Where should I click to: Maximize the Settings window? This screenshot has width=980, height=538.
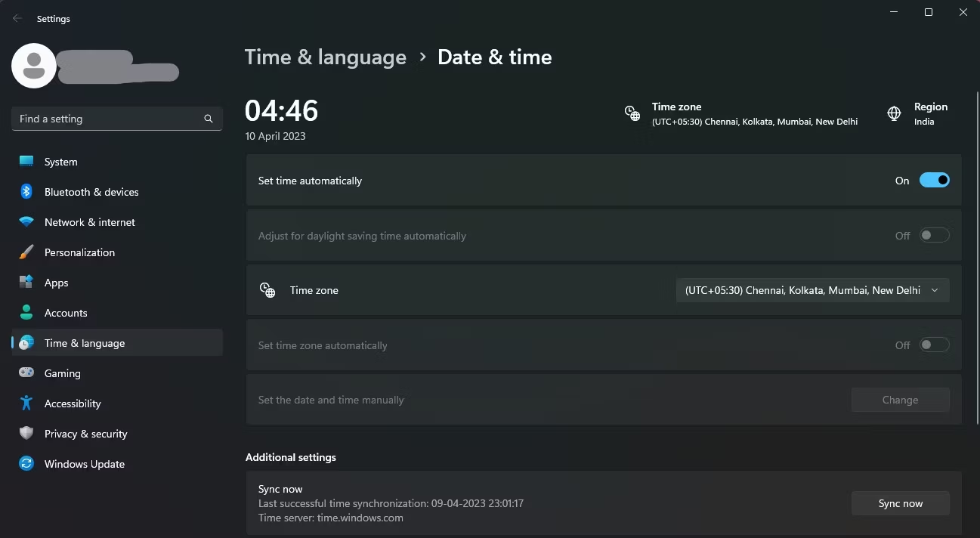click(929, 12)
